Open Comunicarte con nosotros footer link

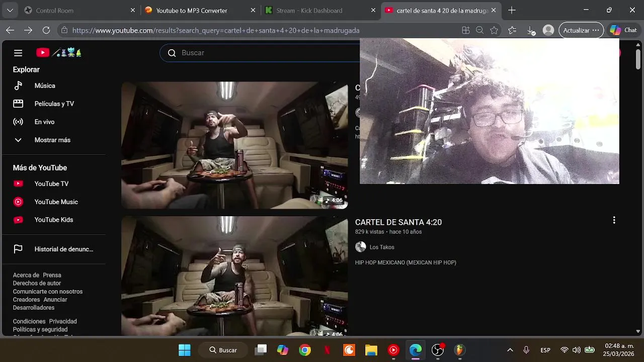(x=48, y=292)
